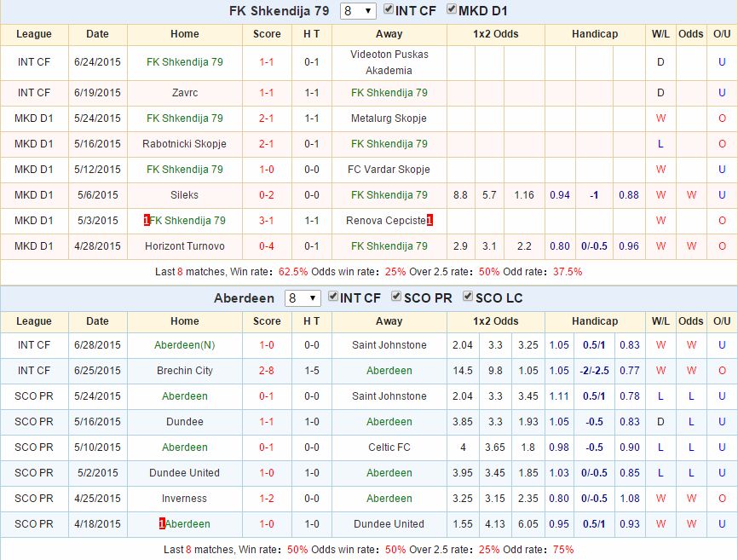This screenshot has width=738, height=560.
Task: Select the 8.8 home odds cell
Action: (461, 195)
